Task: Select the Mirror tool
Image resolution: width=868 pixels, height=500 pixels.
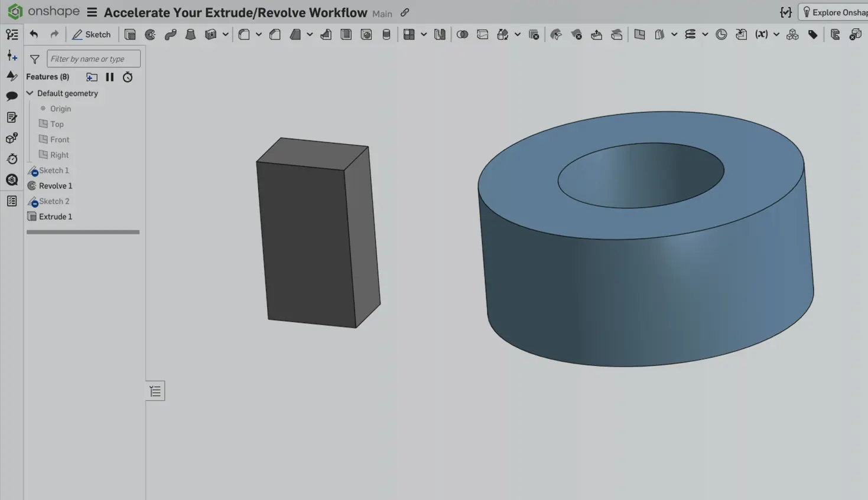Action: 440,34
